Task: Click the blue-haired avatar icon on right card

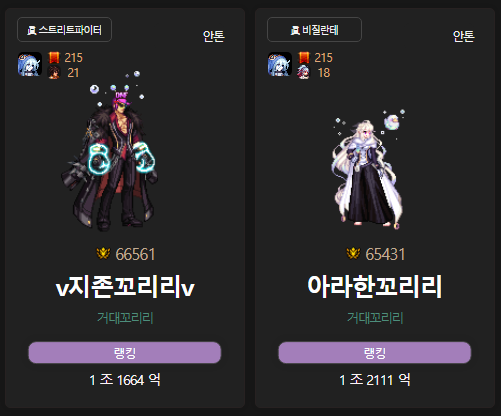Action: (280, 64)
